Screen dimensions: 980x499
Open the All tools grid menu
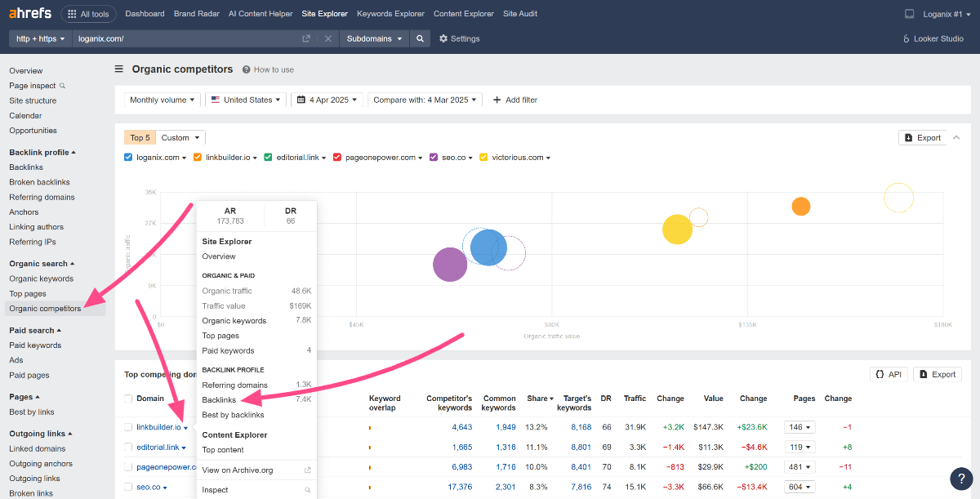[x=88, y=14]
